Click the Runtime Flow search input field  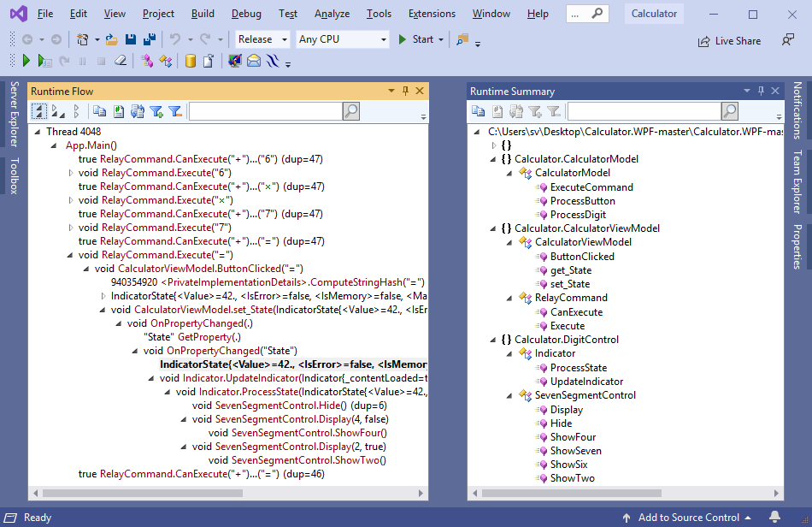coord(265,111)
